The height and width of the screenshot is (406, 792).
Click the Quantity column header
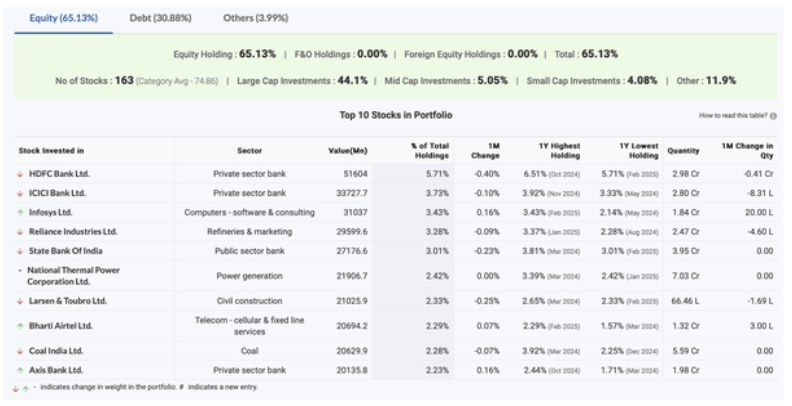click(683, 151)
